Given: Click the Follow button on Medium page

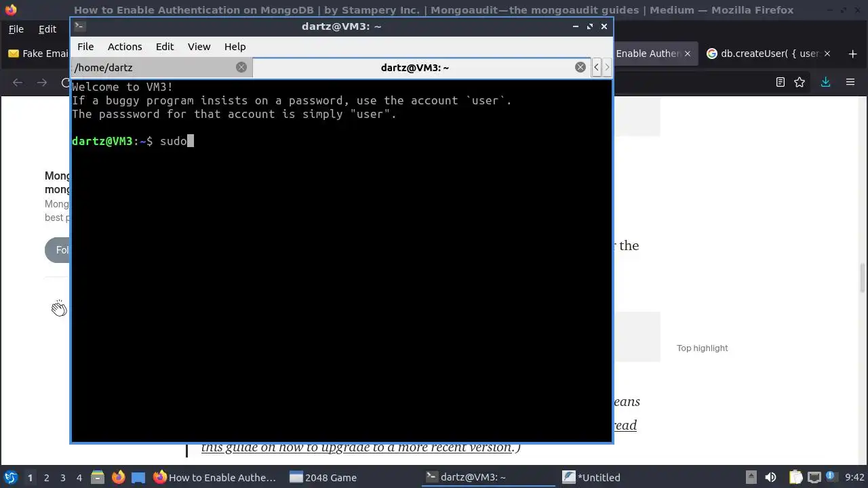Looking at the screenshot, I should [58, 250].
